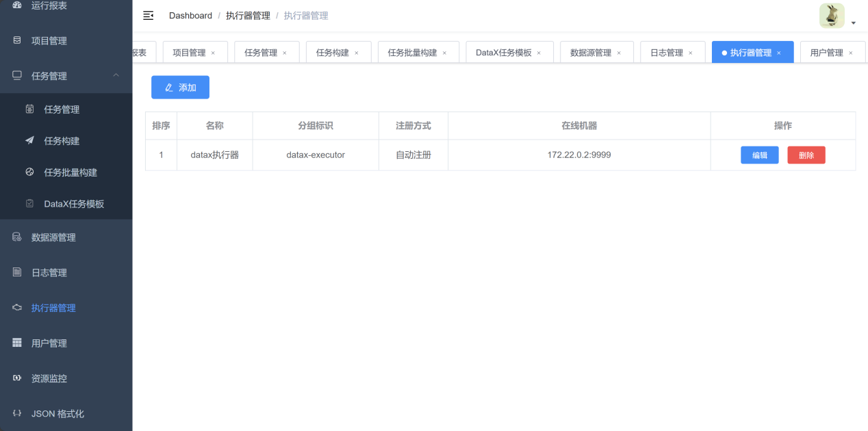Click the 项目管理 sidebar icon

click(x=17, y=40)
